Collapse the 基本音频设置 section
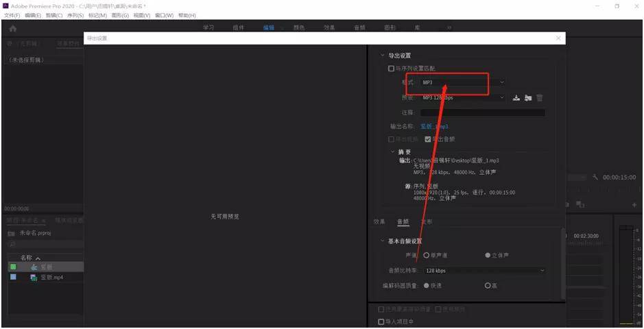The height and width of the screenshot is (329, 644). (x=383, y=241)
